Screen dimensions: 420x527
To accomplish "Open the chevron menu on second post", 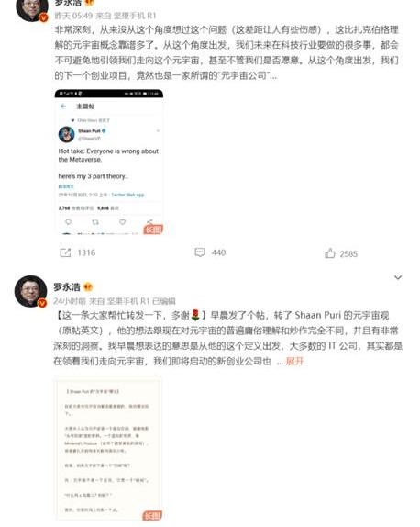I will click(x=398, y=277).
